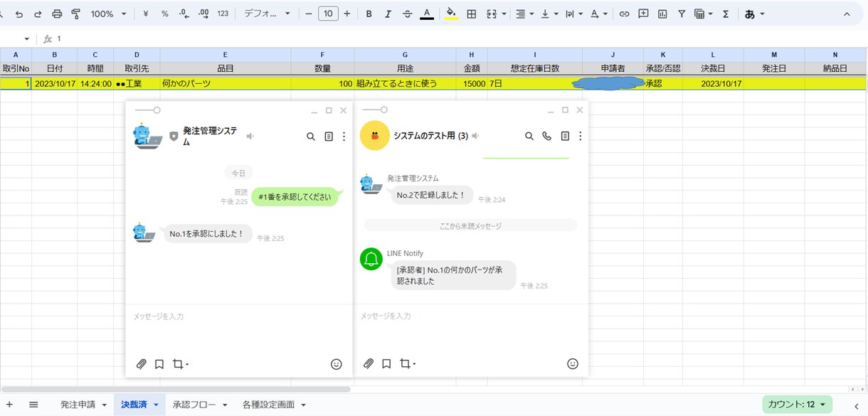This screenshot has width=868, height=416.
Task: Toggle mute speaker in システムのテスト用 chat
Action: pyautogui.click(x=475, y=136)
